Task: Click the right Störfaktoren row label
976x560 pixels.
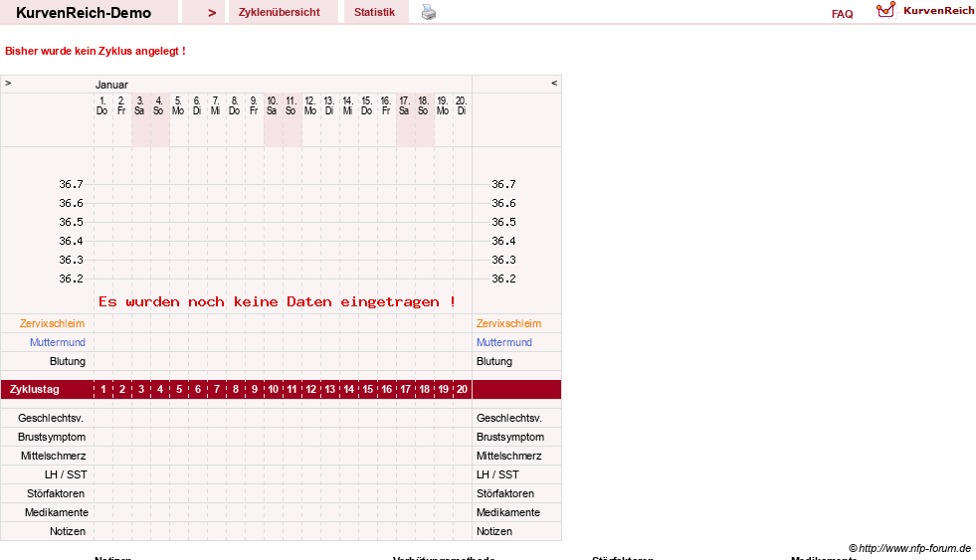Action: (504, 493)
